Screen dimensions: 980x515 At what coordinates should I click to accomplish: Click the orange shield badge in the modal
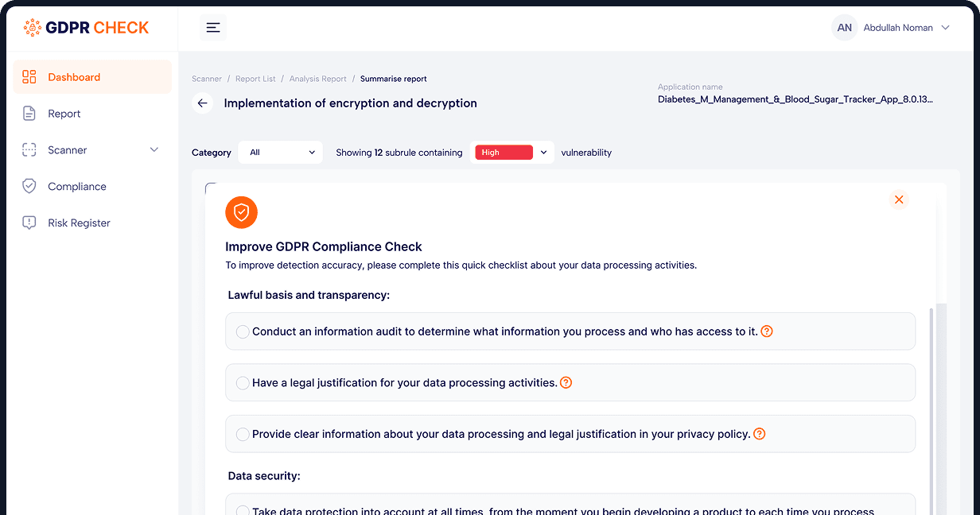coord(241,212)
